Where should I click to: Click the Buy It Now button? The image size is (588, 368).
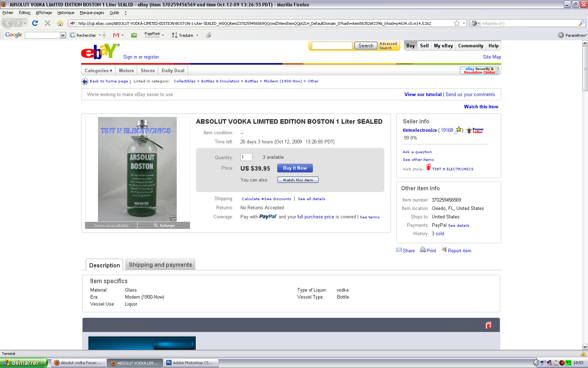coord(295,168)
